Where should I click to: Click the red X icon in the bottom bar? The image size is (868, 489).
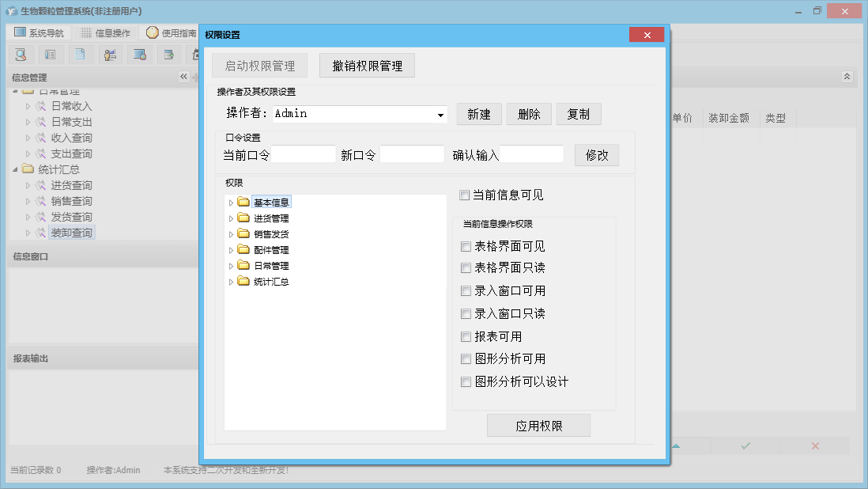tap(815, 445)
